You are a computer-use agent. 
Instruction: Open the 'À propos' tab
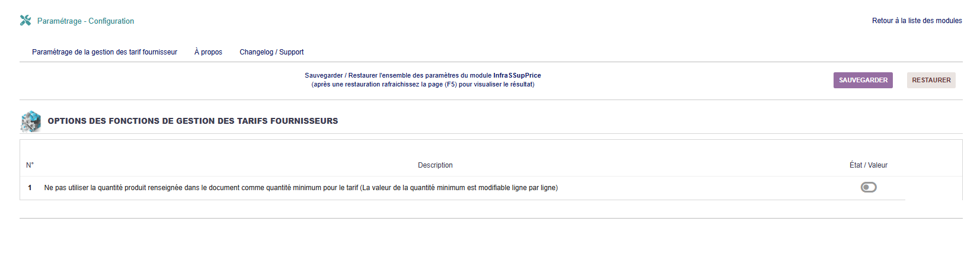tap(208, 52)
